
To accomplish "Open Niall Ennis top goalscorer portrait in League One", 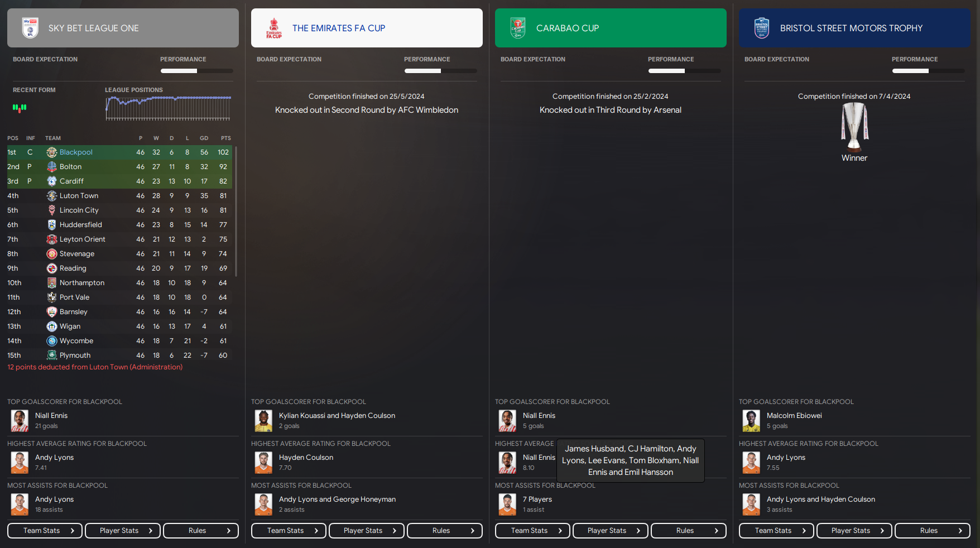I will 20,421.
